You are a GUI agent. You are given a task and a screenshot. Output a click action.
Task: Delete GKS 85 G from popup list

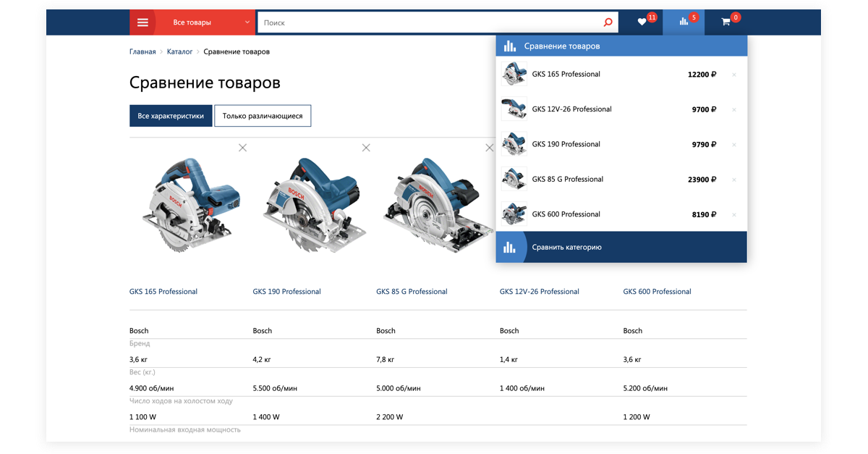click(x=733, y=180)
